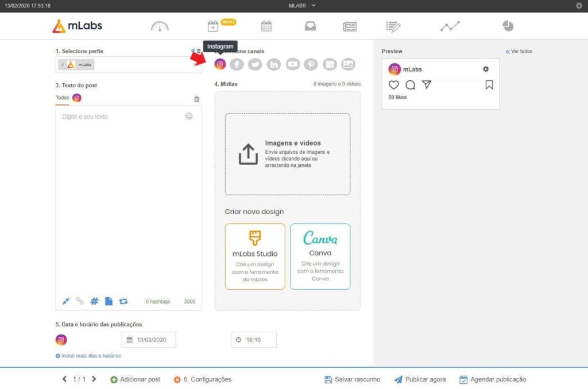The width and height of the screenshot is (588, 389).
Task: Toggle the LinkedIn channel
Action: click(x=274, y=64)
